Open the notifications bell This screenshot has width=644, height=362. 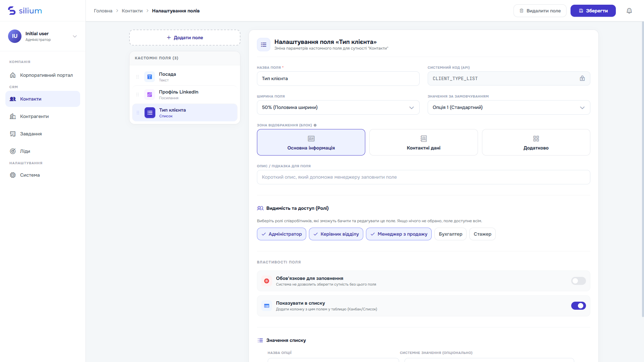tap(629, 11)
